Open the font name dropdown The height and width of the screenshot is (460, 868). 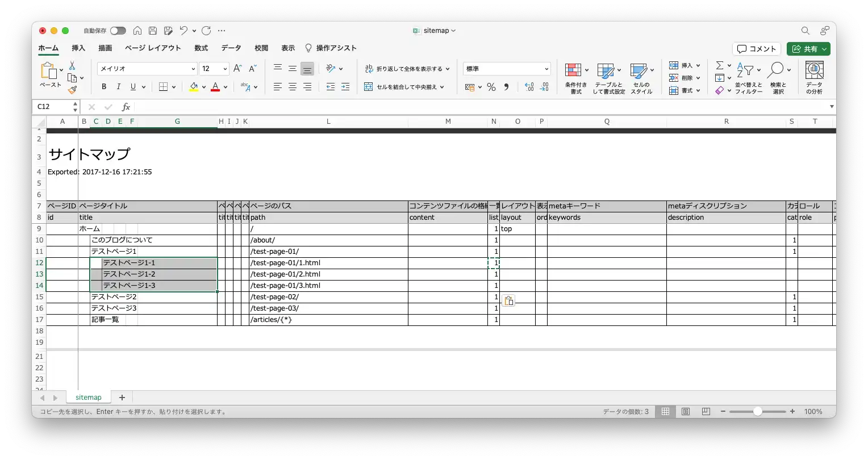click(x=193, y=69)
